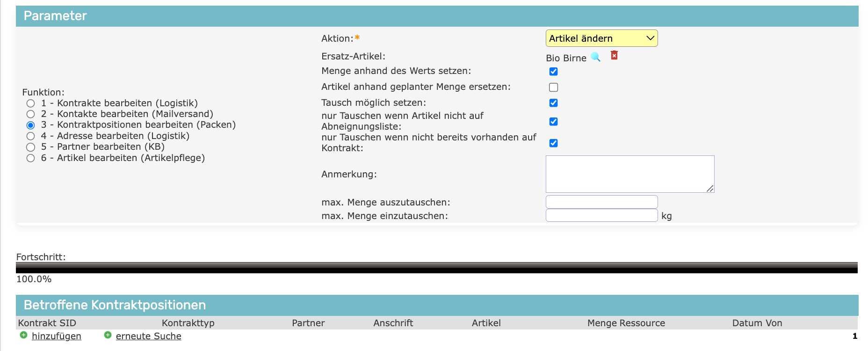Click the green plus icon beside erneute Suche
This screenshot has width=868, height=351.
pos(108,335)
